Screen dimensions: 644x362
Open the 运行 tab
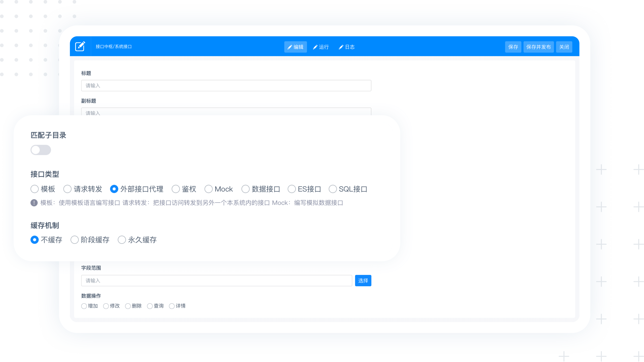[321, 47]
